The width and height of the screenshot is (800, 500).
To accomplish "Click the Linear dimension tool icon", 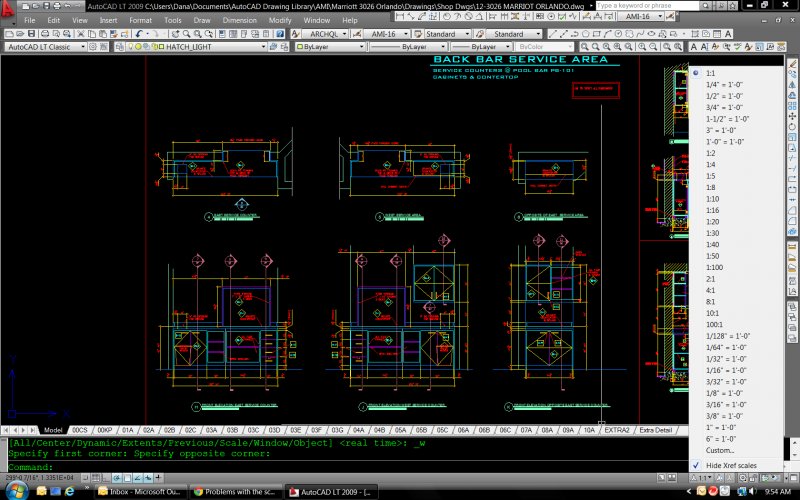I will pyautogui.click(x=399, y=16).
